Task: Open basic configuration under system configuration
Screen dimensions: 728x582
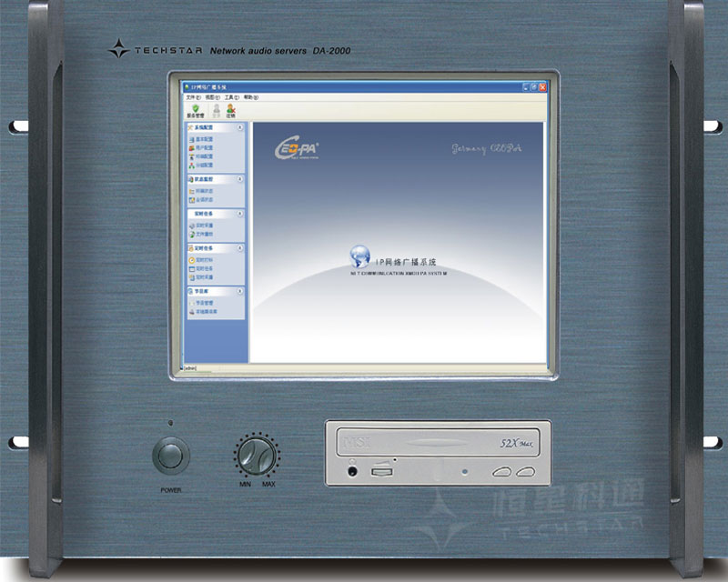Action: pos(202,139)
